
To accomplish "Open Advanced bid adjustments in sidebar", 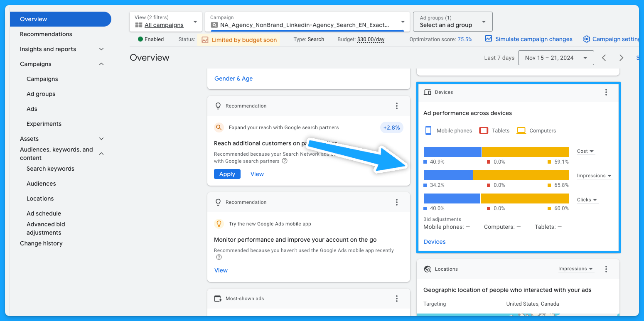I will pos(46,228).
